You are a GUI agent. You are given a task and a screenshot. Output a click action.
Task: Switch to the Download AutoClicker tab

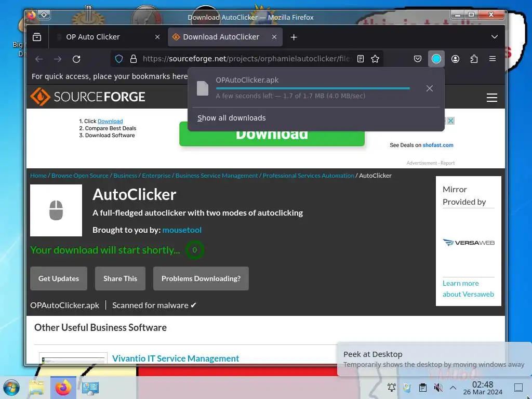point(225,37)
